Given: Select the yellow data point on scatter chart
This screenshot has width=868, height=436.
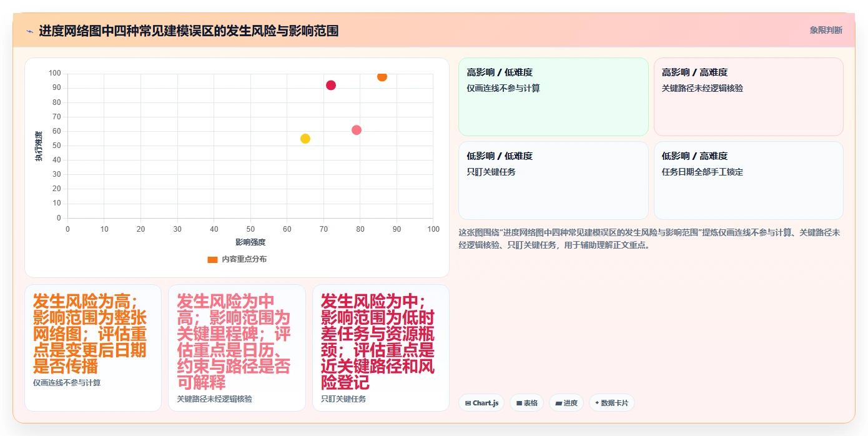Looking at the screenshot, I should (305, 139).
